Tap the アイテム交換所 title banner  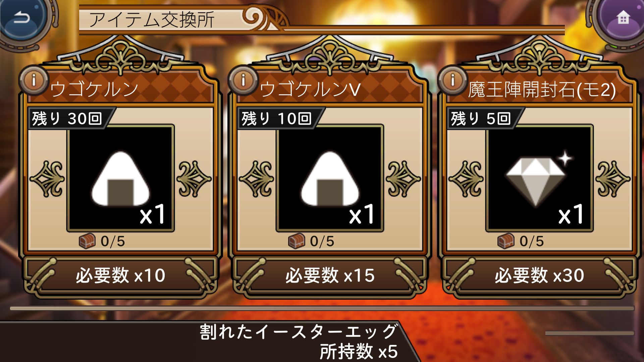[x=152, y=19]
